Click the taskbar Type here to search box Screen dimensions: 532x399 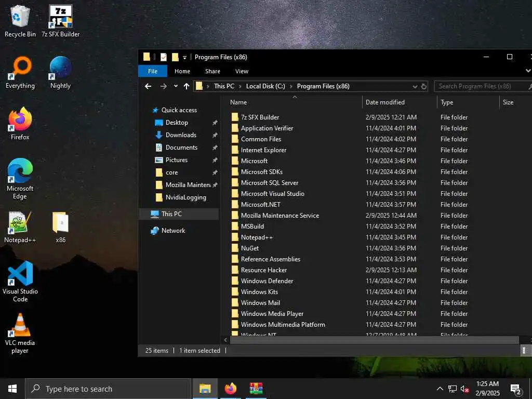point(108,389)
